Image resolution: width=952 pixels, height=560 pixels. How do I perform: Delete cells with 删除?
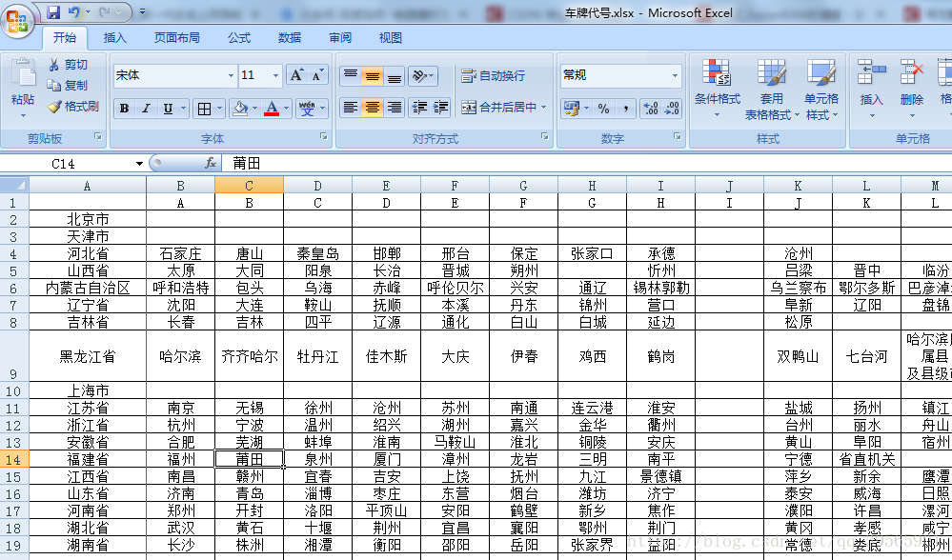click(911, 90)
